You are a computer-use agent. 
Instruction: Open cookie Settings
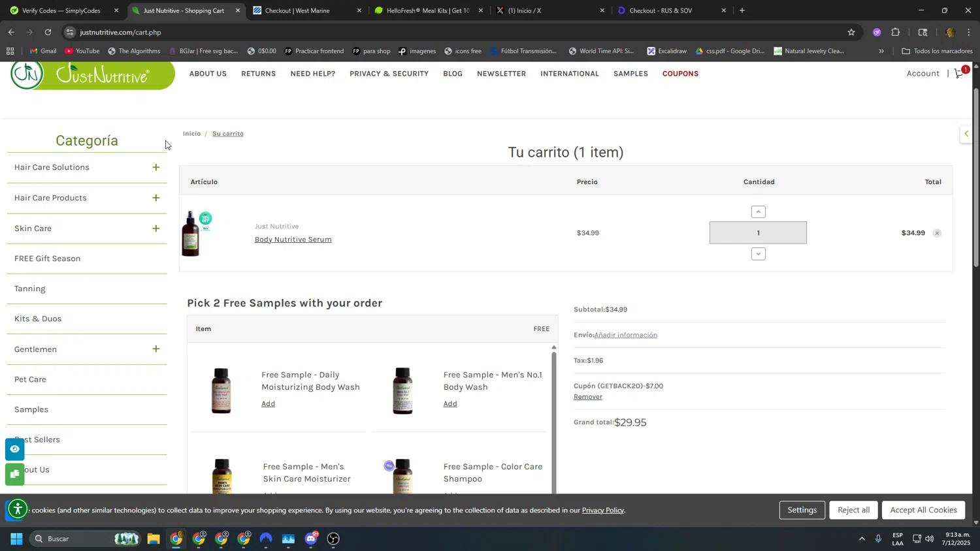click(x=802, y=510)
